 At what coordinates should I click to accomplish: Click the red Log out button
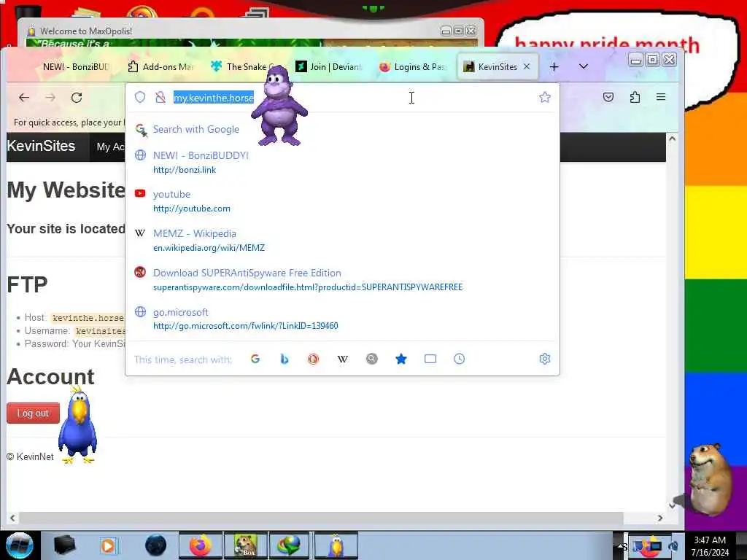point(34,413)
